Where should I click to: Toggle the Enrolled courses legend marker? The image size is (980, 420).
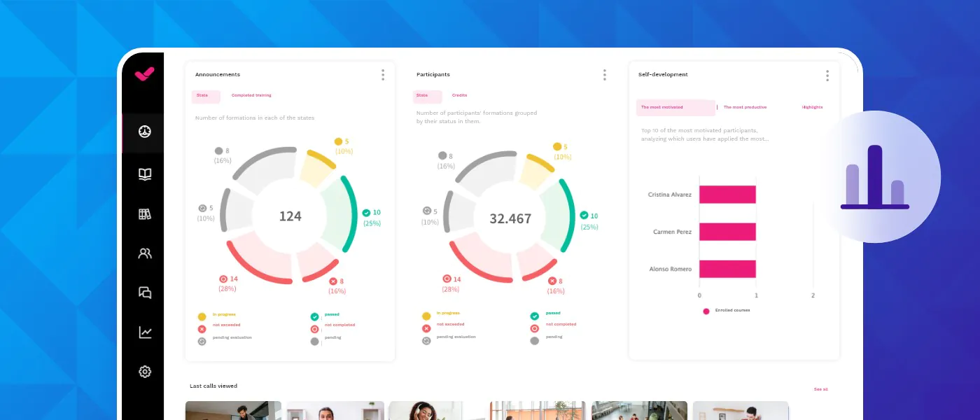pos(706,311)
